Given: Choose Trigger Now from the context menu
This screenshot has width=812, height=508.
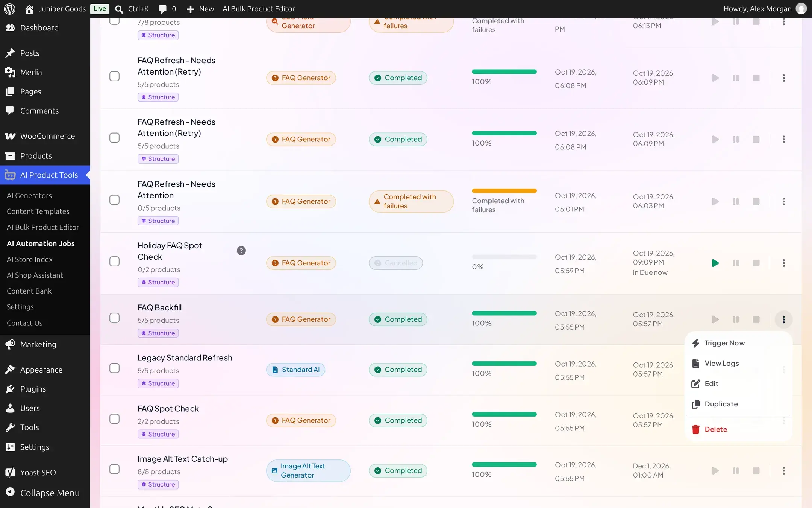Looking at the screenshot, I should 738,343.
